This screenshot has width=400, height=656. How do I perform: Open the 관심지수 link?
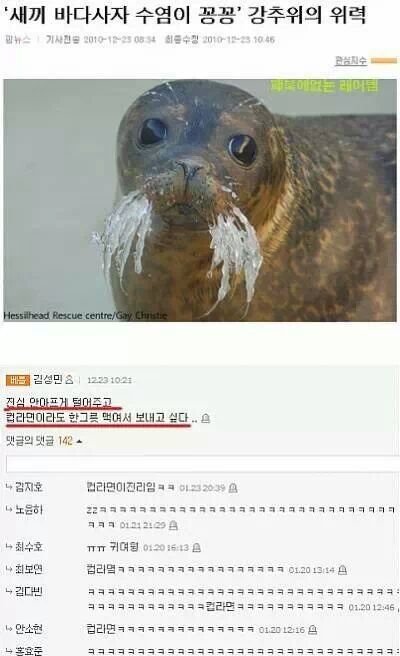[351, 61]
